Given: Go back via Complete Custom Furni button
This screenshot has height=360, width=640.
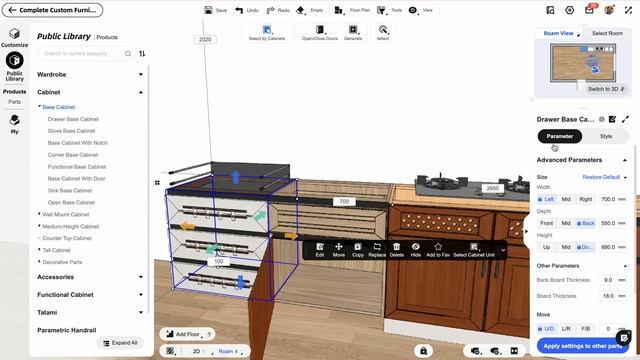Looking at the screenshot, I should [x=53, y=10].
